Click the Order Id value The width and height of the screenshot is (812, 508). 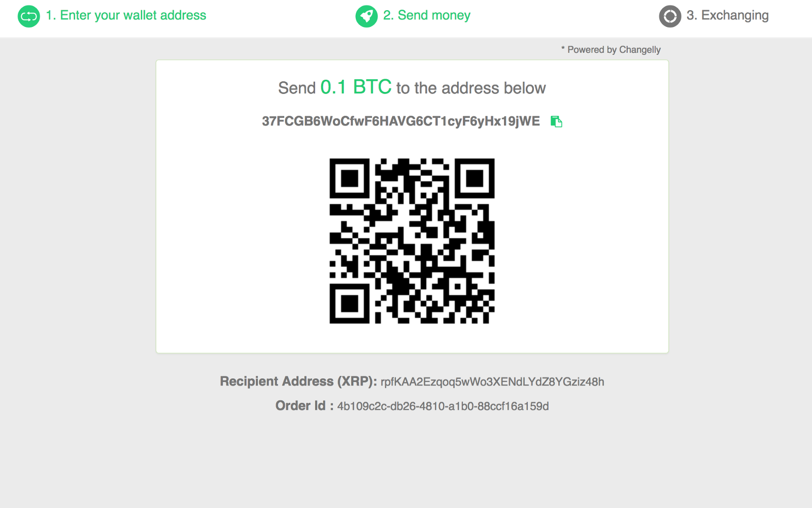point(443,406)
